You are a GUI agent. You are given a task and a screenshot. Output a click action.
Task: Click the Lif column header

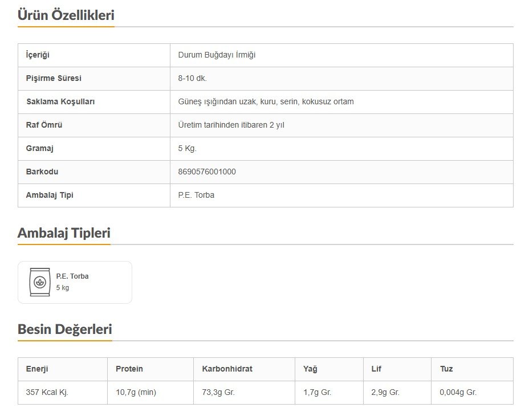tap(376, 369)
